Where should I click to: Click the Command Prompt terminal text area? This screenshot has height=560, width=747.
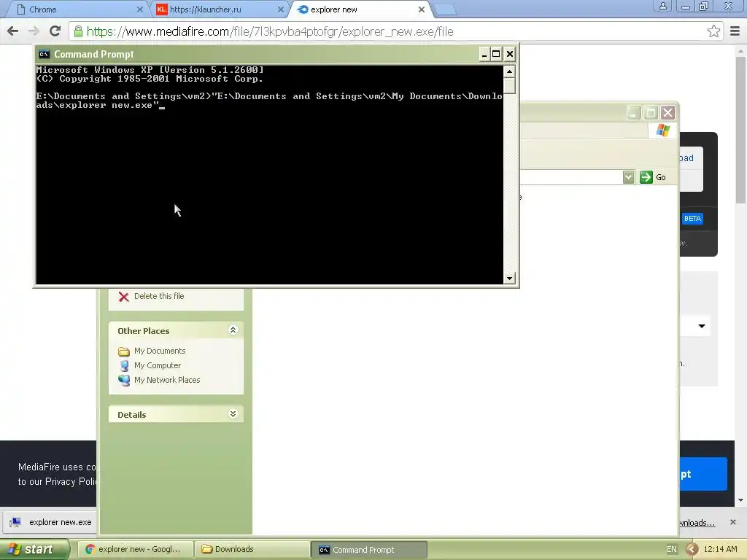point(270,175)
